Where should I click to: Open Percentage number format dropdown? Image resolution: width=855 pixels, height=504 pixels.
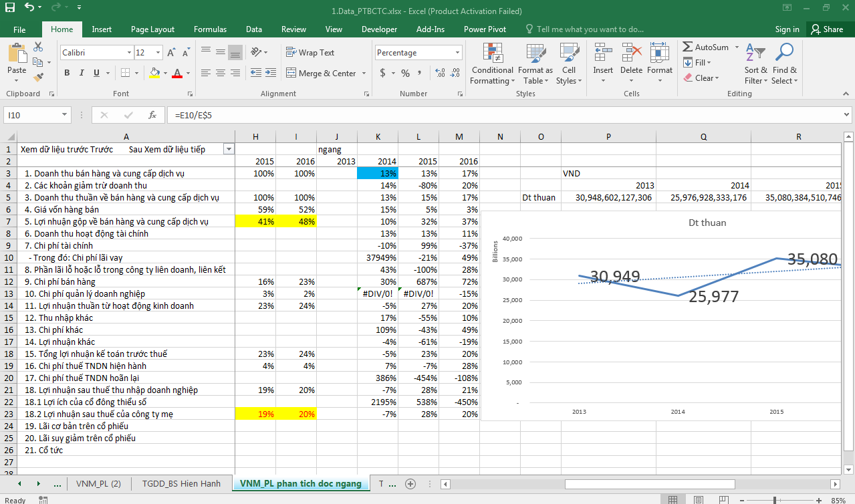(x=458, y=53)
